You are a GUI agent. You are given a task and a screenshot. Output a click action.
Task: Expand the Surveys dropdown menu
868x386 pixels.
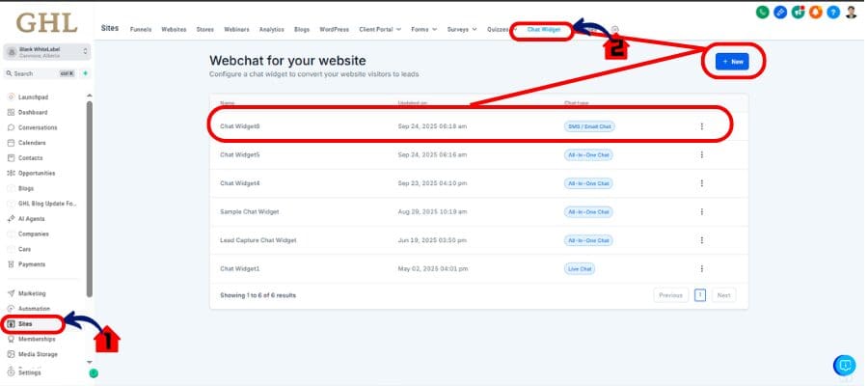point(461,29)
